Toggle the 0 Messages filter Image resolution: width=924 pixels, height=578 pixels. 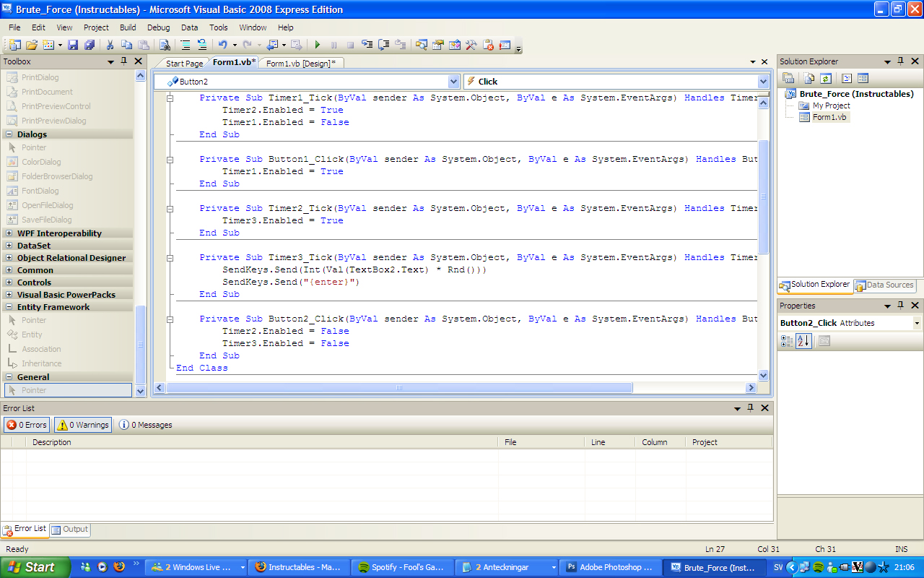pyautogui.click(x=146, y=425)
